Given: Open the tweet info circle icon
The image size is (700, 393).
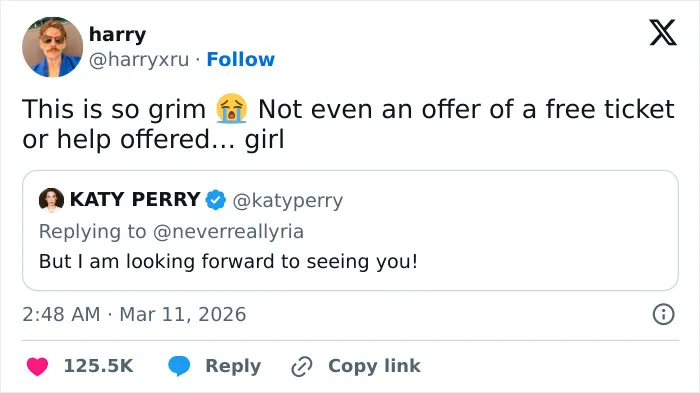Looking at the screenshot, I should click(x=663, y=314).
